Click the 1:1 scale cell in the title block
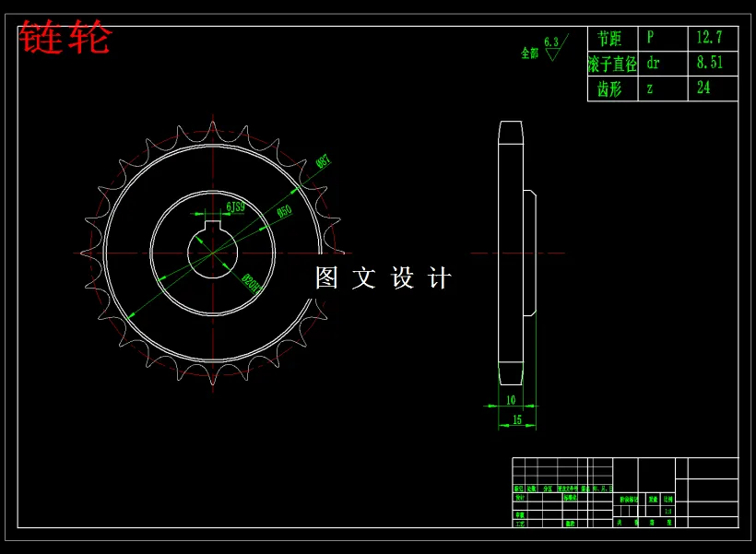Viewport: 756px width, 554px height. point(668,511)
